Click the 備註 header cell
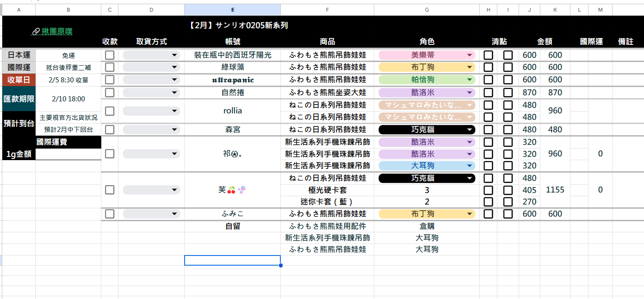Screen dimensions: 644x299 tap(625, 41)
